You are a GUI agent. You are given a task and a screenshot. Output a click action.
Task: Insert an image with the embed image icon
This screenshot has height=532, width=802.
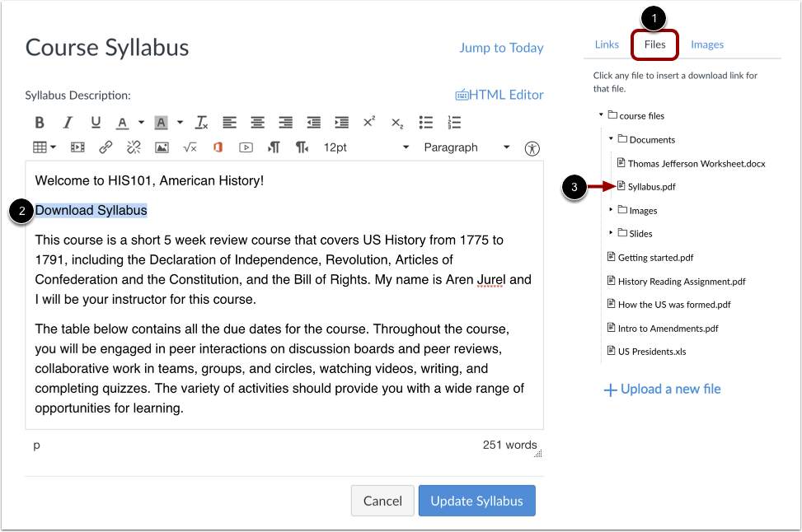tap(162, 147)
